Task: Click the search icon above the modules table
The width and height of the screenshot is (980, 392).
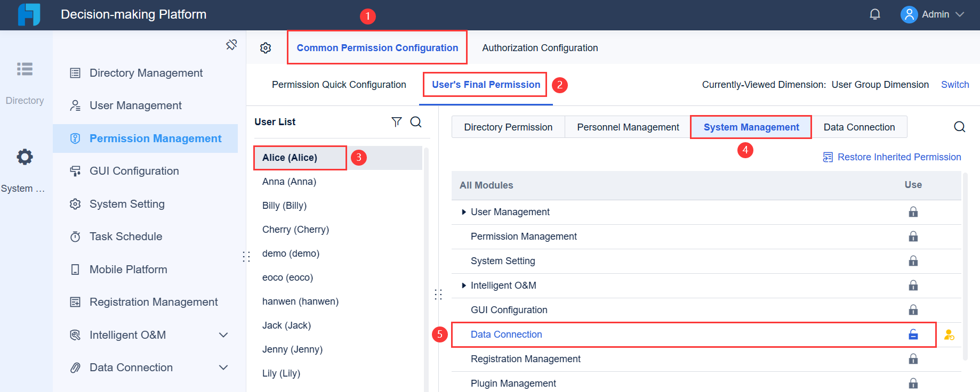Action: point(959,127)
